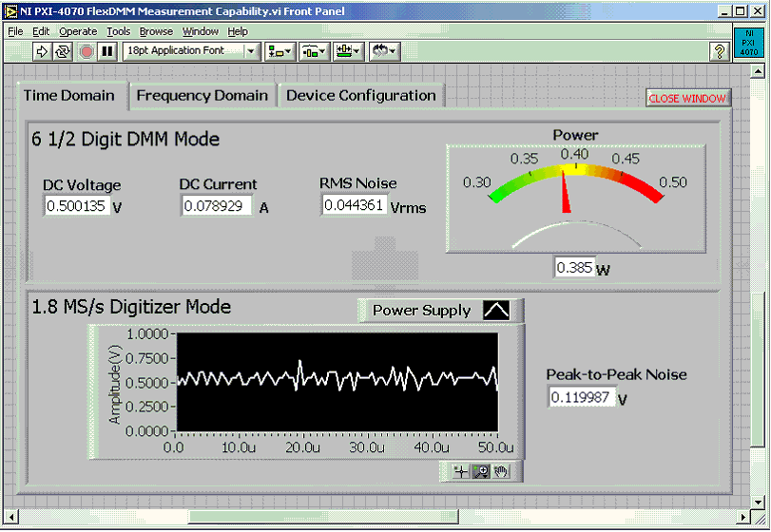Click the Pause button in toolbar
This screenshot has width=771, height=532.
pos(107,51)
